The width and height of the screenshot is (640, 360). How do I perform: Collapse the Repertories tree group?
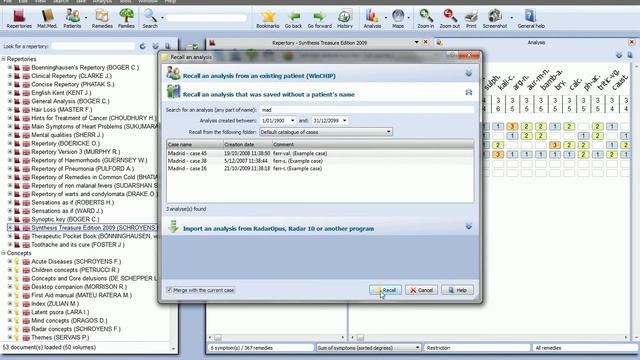click(3, 59)
